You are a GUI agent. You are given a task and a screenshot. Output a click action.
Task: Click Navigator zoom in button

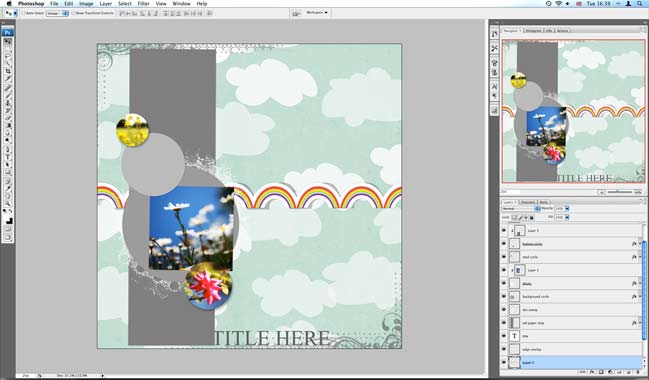(x=638, y=192)
